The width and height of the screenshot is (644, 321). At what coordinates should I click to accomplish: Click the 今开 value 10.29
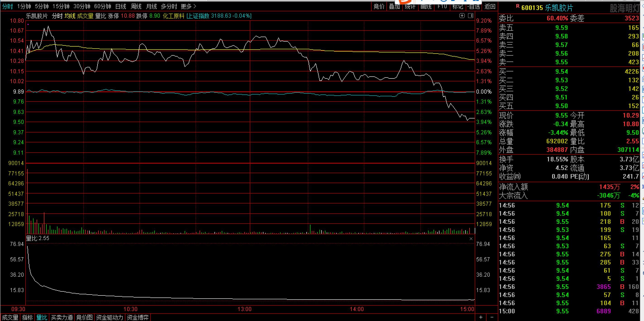click(x=630, y=116)
